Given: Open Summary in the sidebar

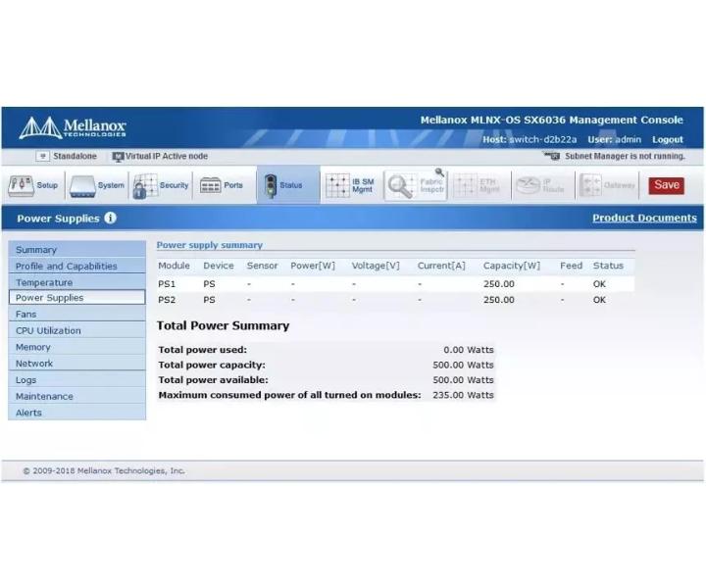Looking at the screenshot, I should tap(77, 250).
